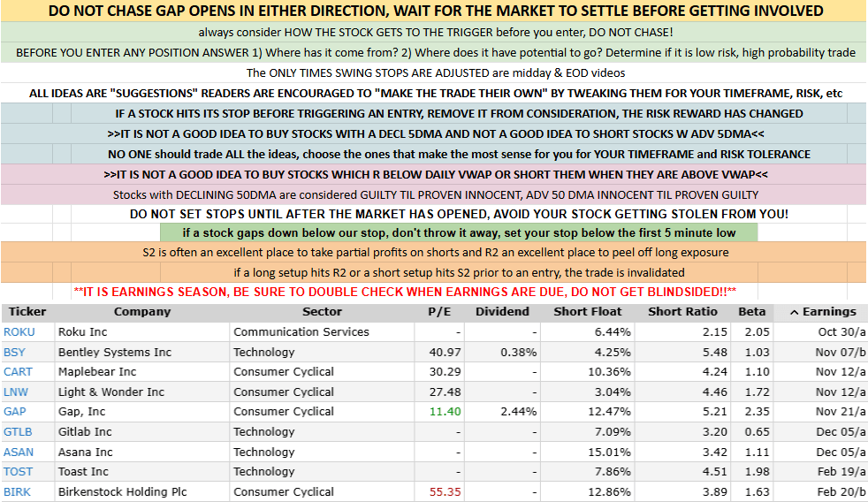The height and width of the screenshot is (502, 868).
Task: Click the ASAN ticker link
Action: click(19, 452)
